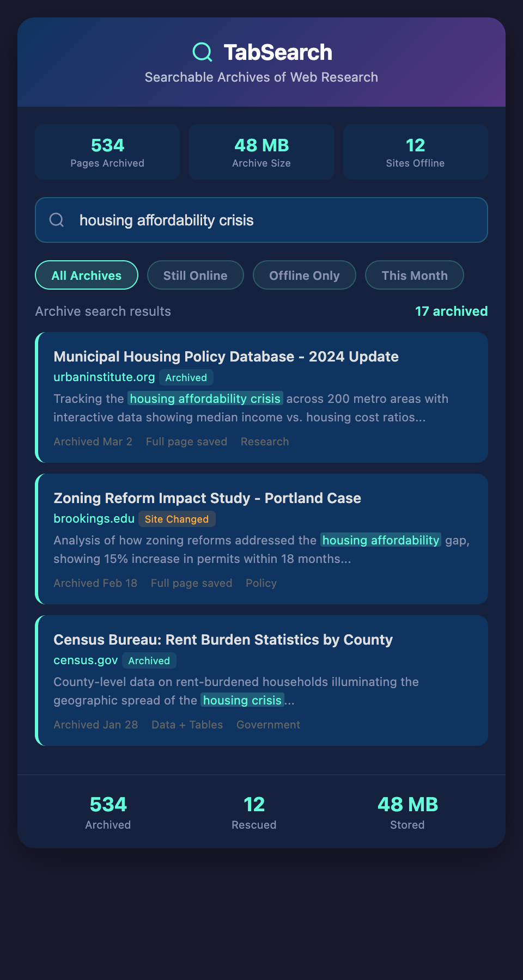This screenshot has height=980, width=523.
Task: Open Zoning Reform Impact Study result
Action: pos(207,498)
